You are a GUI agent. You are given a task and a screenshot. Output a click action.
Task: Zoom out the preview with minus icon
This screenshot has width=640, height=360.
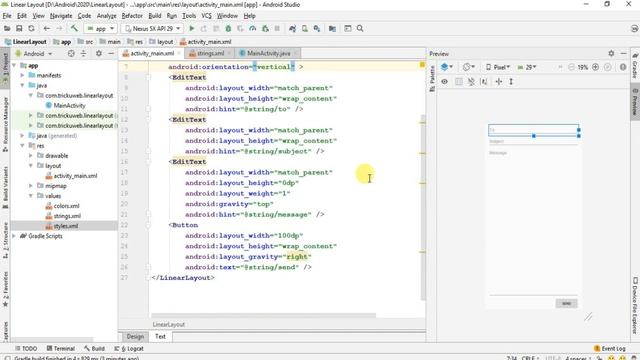[x=571, y=67]
